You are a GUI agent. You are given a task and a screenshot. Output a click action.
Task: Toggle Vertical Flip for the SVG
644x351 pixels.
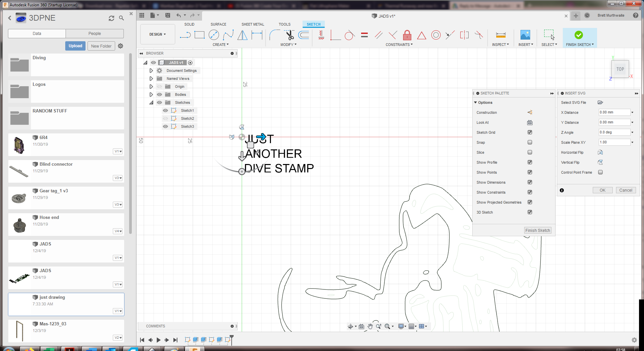tap(600, 162)
